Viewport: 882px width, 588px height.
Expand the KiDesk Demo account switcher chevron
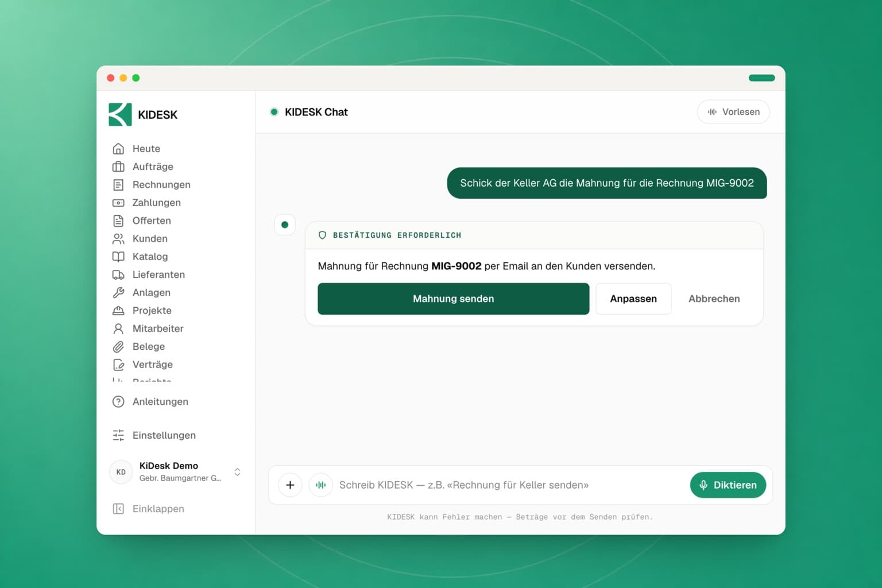(x=237, y=472)
